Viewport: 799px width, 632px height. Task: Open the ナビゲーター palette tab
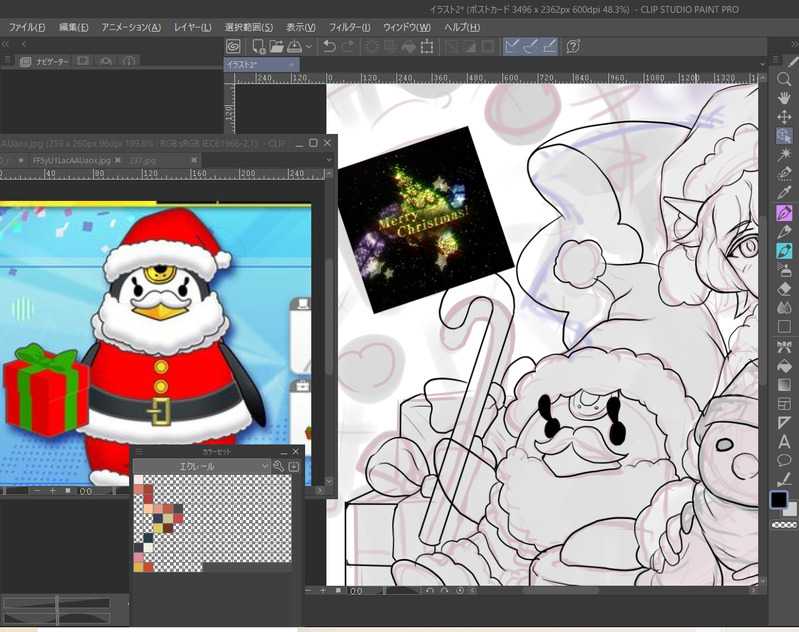pos(45,62)
